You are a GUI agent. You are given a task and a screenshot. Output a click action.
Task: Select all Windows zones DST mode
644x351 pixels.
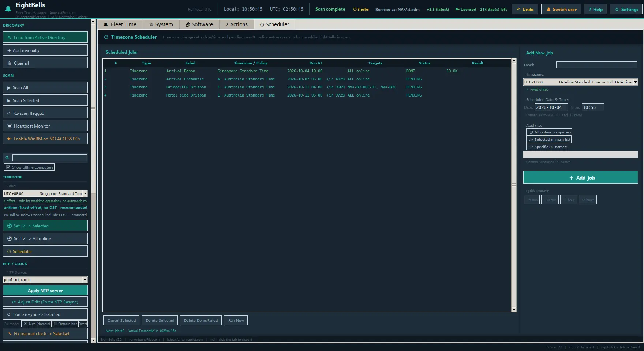[x=45, y=215]
